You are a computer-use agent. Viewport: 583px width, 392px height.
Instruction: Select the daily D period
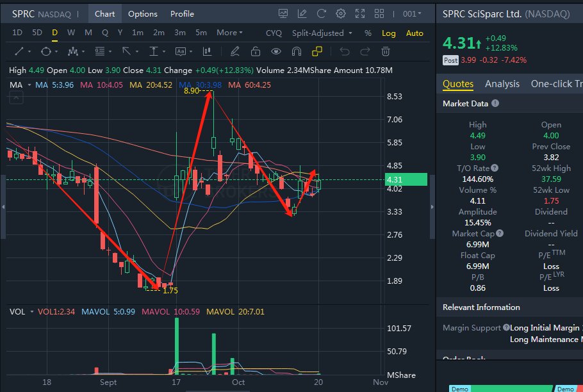click(x=54, y=33)
